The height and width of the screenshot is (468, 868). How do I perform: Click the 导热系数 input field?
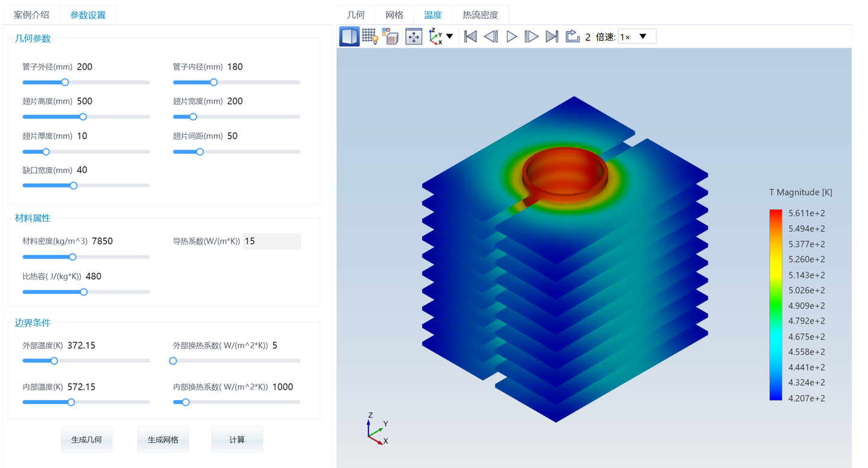[x=271, y=241]
